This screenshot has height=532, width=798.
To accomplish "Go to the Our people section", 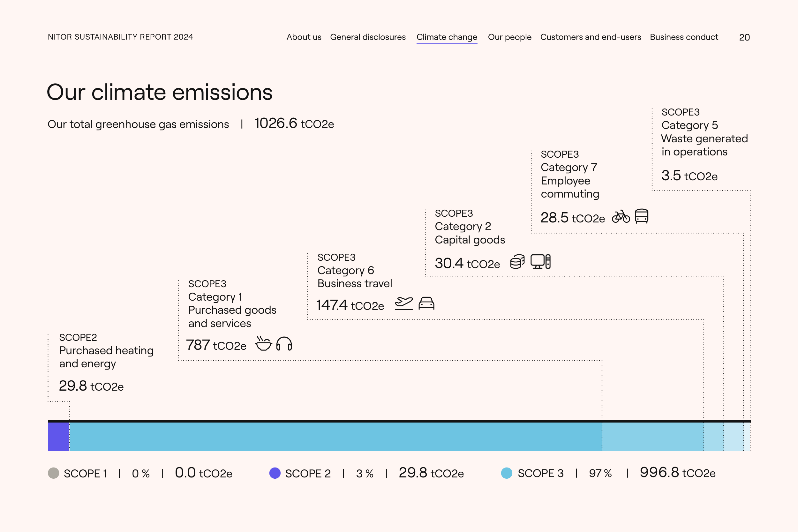I will tap(510, 37).
